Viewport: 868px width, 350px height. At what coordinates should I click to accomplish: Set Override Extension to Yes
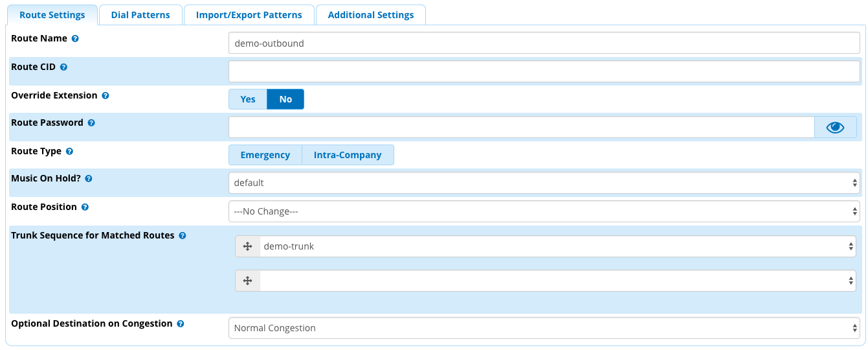click(x=248, y=99)
